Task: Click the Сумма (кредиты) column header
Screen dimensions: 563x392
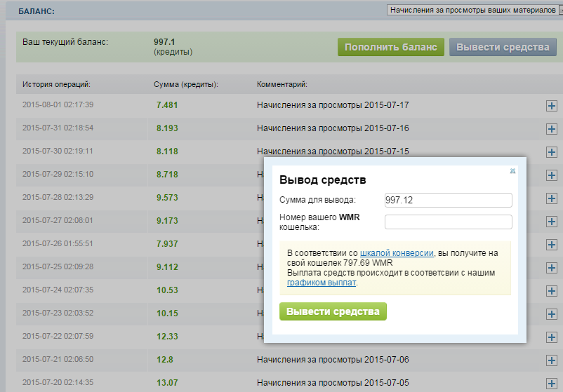Action: 186,84
